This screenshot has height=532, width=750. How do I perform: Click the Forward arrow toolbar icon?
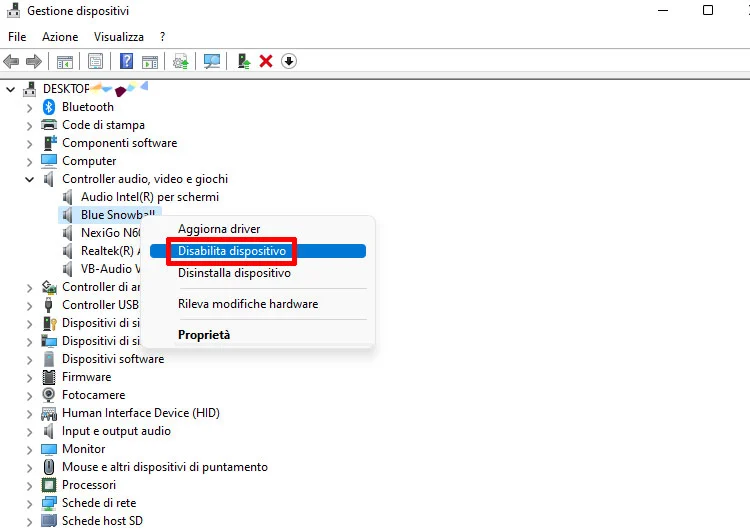pos(33,61)
